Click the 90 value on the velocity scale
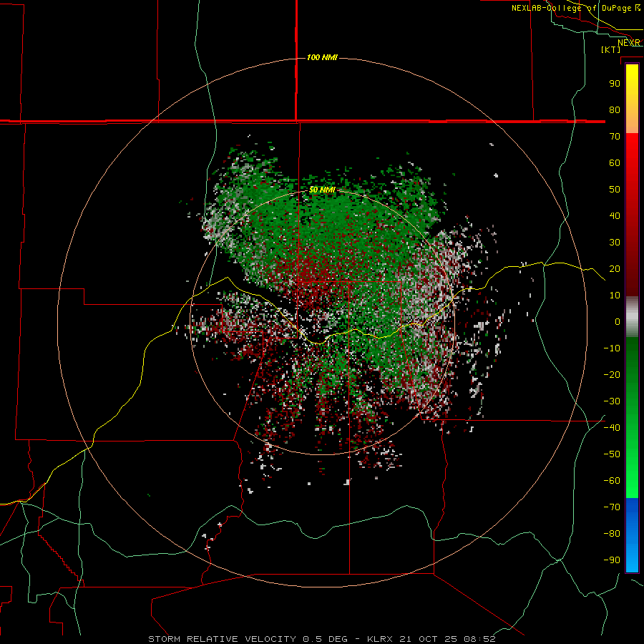This screenshot has width=644, height=644. [615, 84]
